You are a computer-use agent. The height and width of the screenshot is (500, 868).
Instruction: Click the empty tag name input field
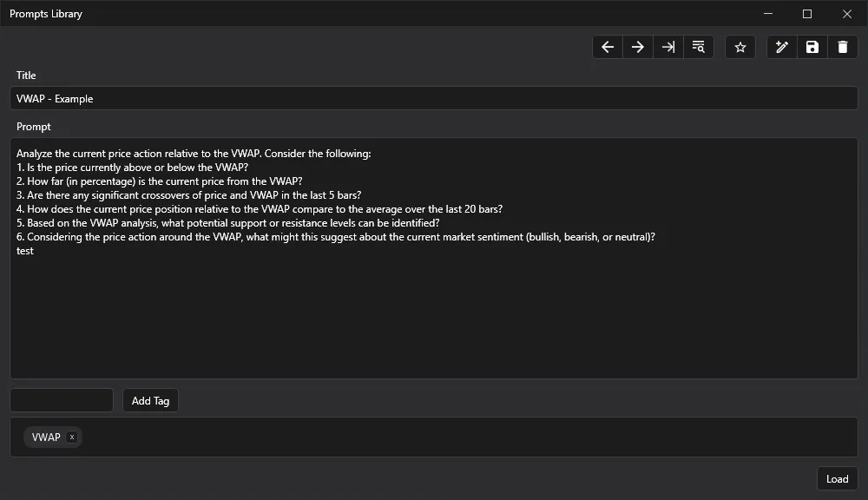[61, 399]
